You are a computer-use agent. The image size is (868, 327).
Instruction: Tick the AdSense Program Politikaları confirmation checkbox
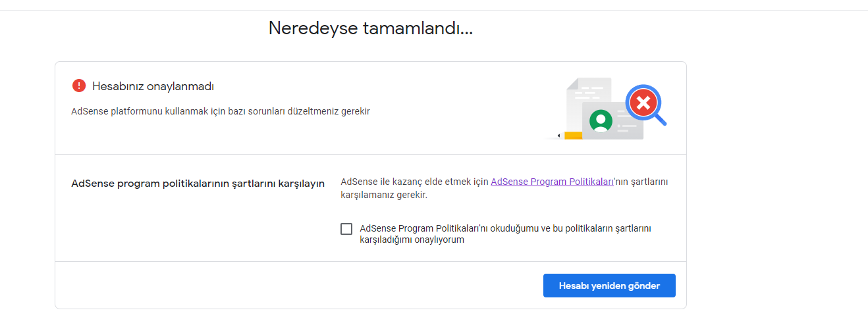[346, 229]
